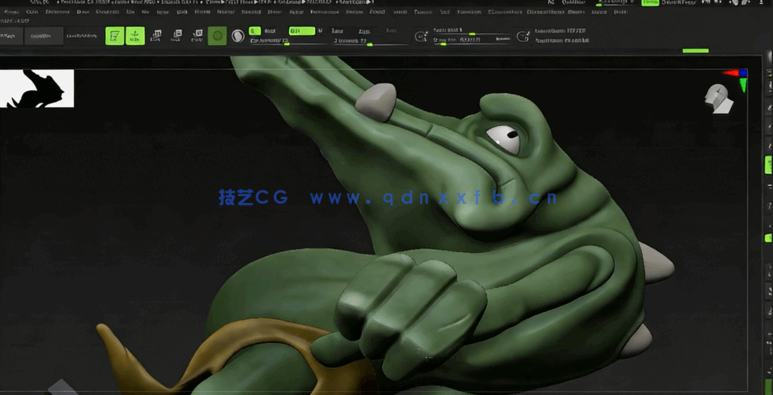
Task: Adjust the Draw Size slider
Action: click(x=472, y=41)
